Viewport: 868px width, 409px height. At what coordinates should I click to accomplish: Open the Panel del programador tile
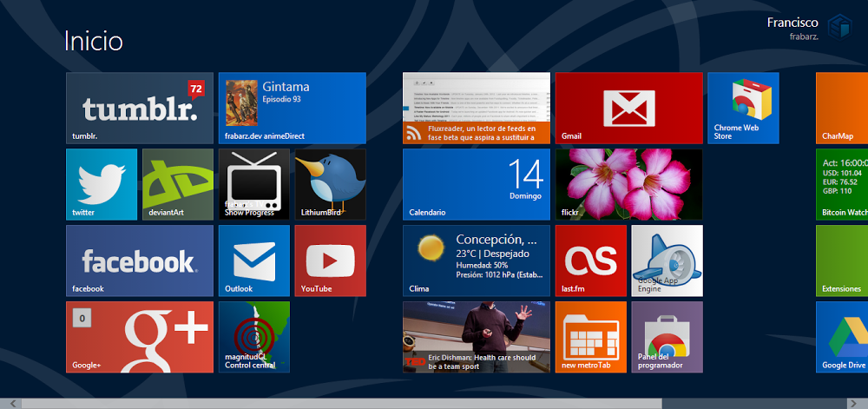[667, 337]
